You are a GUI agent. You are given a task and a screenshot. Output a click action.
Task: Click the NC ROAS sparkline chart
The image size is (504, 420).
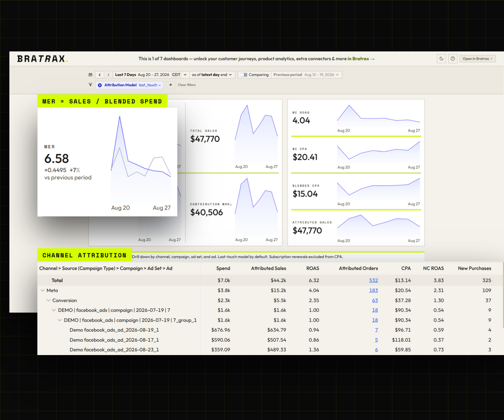378,116
